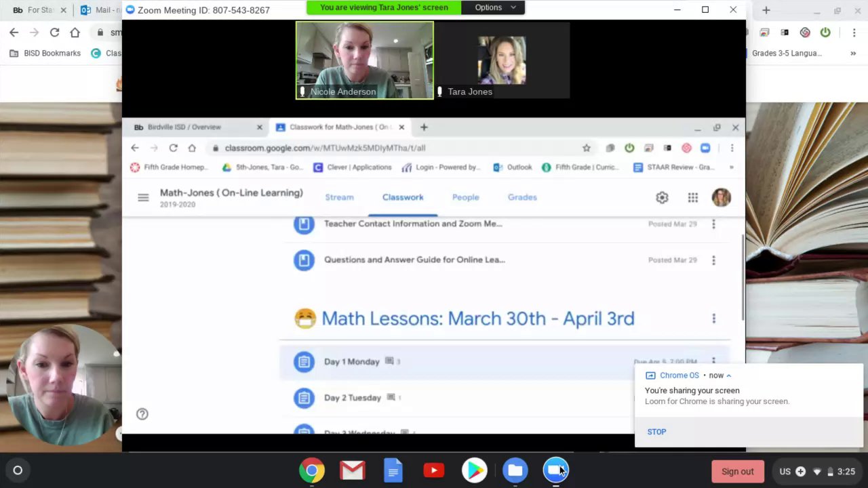Open system tray showing time 3:25
This screenshot has height=488, width=868.
tap(817, 471)
